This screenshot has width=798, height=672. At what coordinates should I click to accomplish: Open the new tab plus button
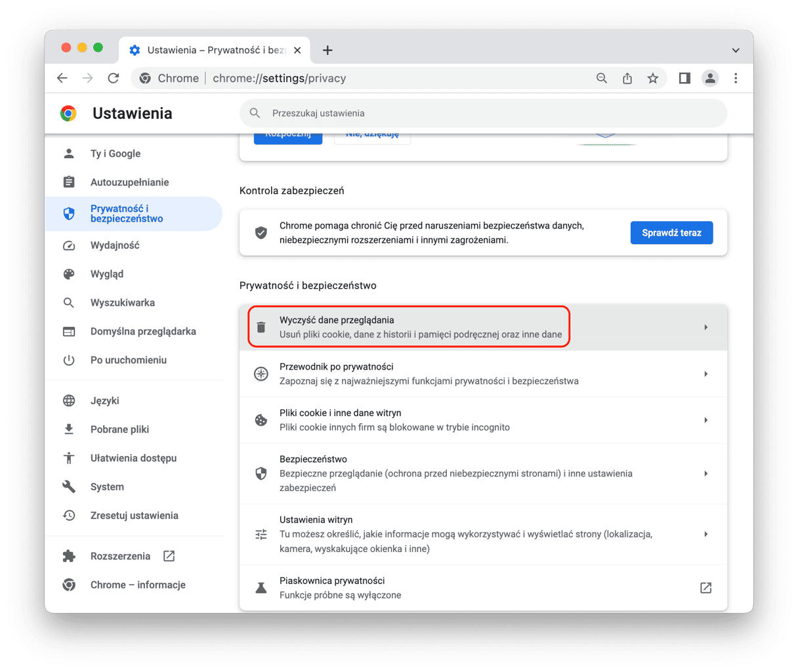coord(327,51)
